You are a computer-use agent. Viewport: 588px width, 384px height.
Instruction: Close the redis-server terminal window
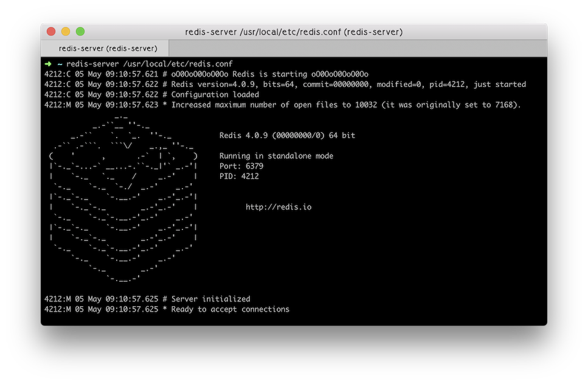pos(51,32)
